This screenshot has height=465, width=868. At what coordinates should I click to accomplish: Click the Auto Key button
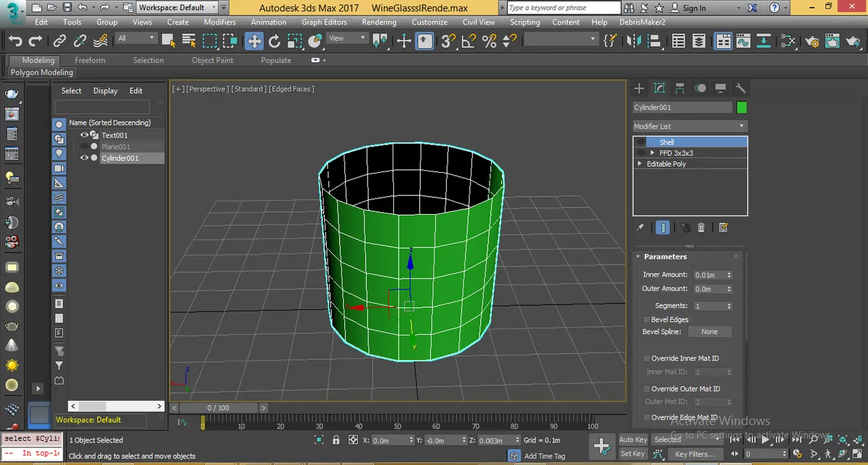click(x=633, y=439)
